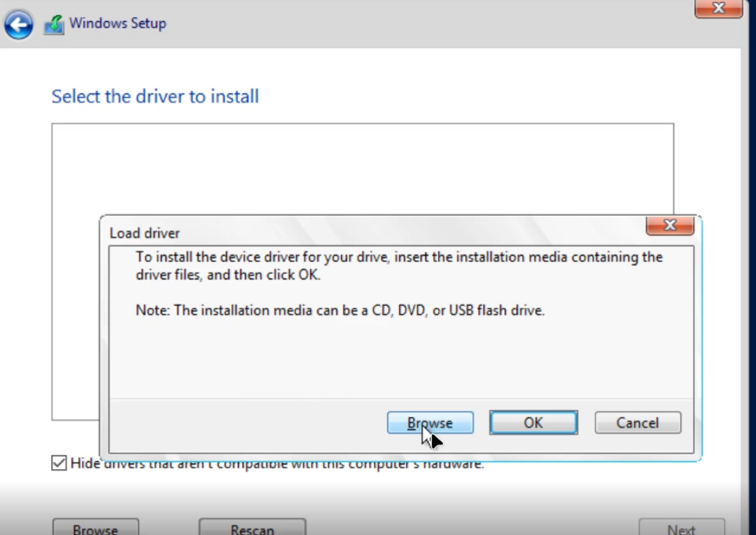Click Browse in the Load driver dialog

(430, 422)
